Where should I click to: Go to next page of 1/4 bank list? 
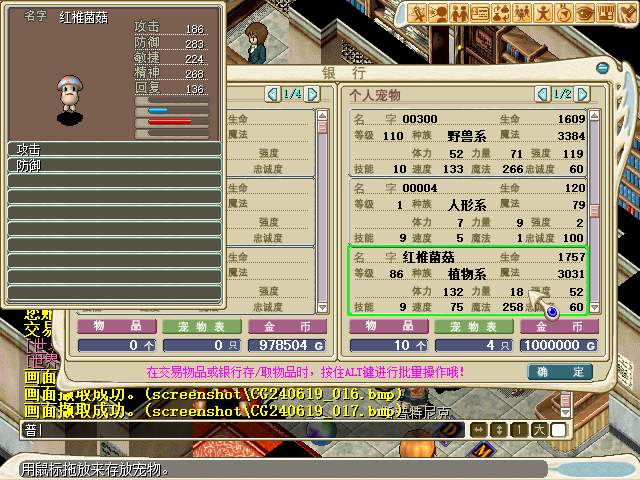312,94
